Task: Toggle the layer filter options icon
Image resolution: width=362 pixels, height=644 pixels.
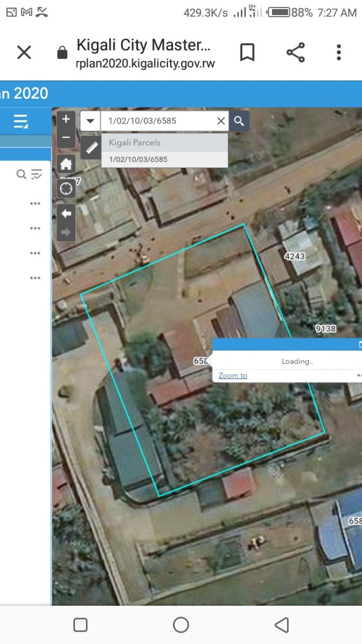Action: [37, 174]
